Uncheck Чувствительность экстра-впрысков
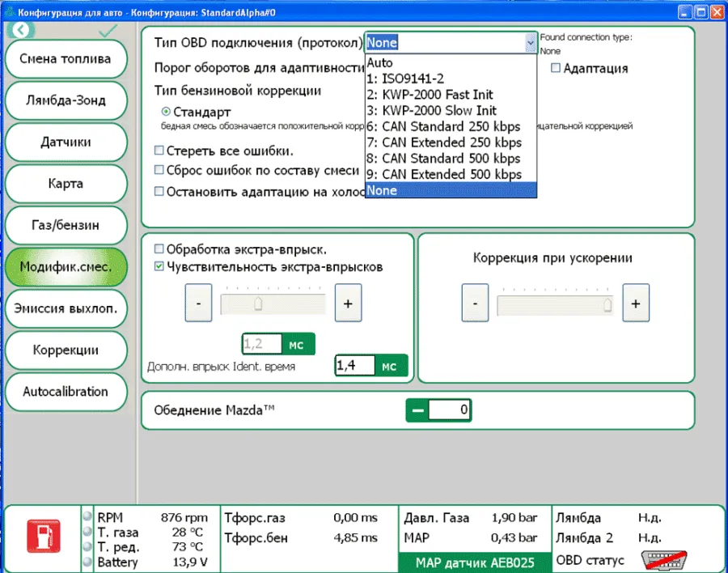The width and height of the screenshot is (728, 573). pos(159,266)
